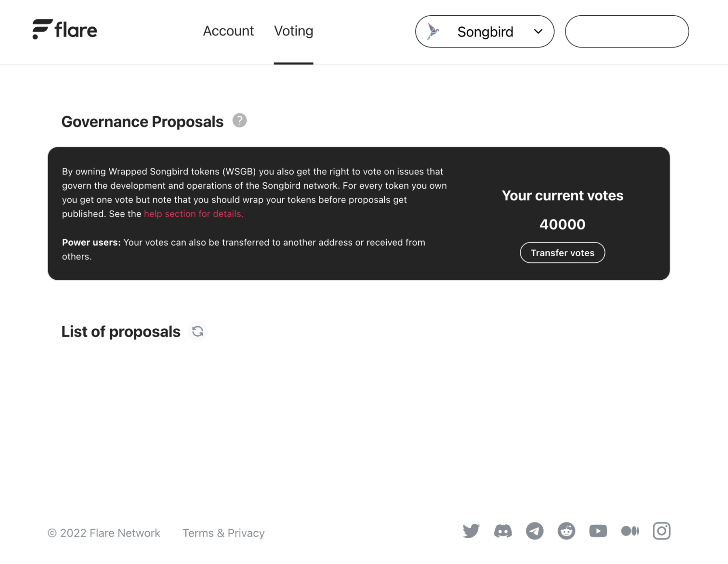Screen dimensions: 728x564
Task: Click the 2022 Flare Network copyright text
Action: coord(104,533)
